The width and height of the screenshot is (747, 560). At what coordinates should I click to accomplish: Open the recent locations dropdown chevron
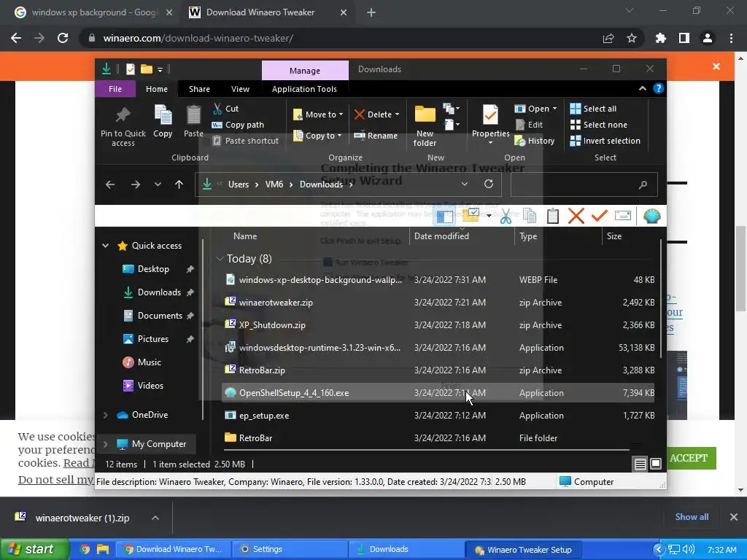pyautogui.click(x=158, y=184)
